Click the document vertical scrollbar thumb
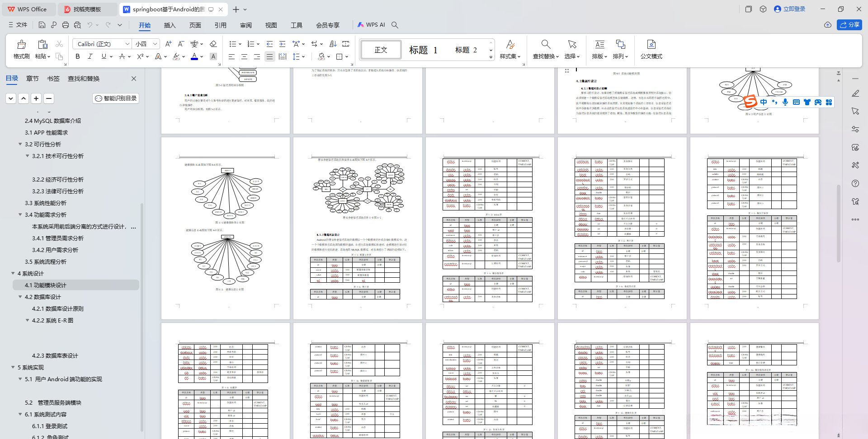This screenshot has height=439, width=868. [838, 224]
